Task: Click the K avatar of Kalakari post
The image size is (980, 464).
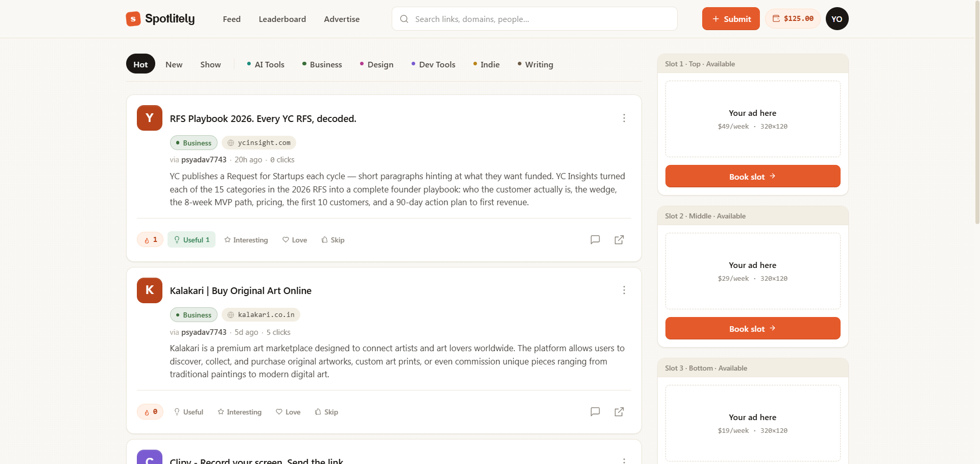Action: tap(150, 290)
